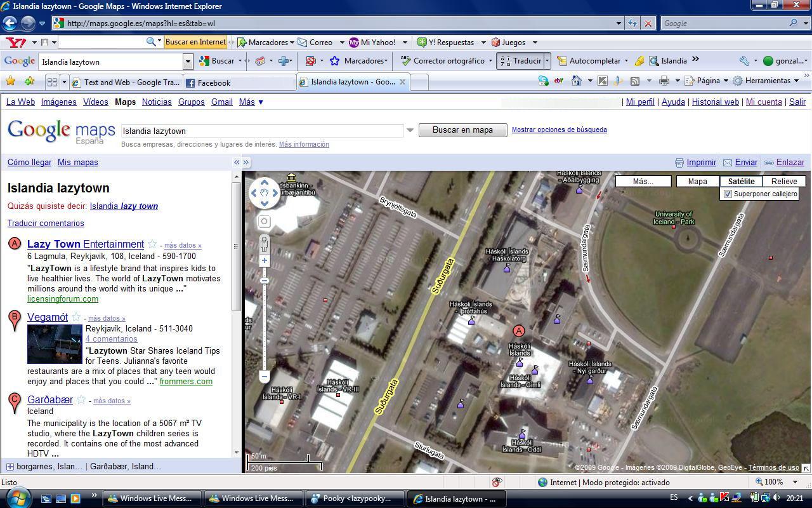
Task: Pan the map down with the arrow
Action: point(265,204)
